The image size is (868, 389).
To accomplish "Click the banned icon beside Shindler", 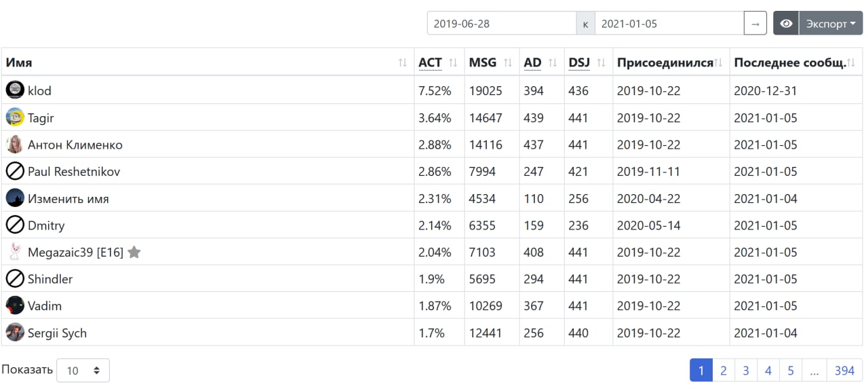I will point(15,278).
